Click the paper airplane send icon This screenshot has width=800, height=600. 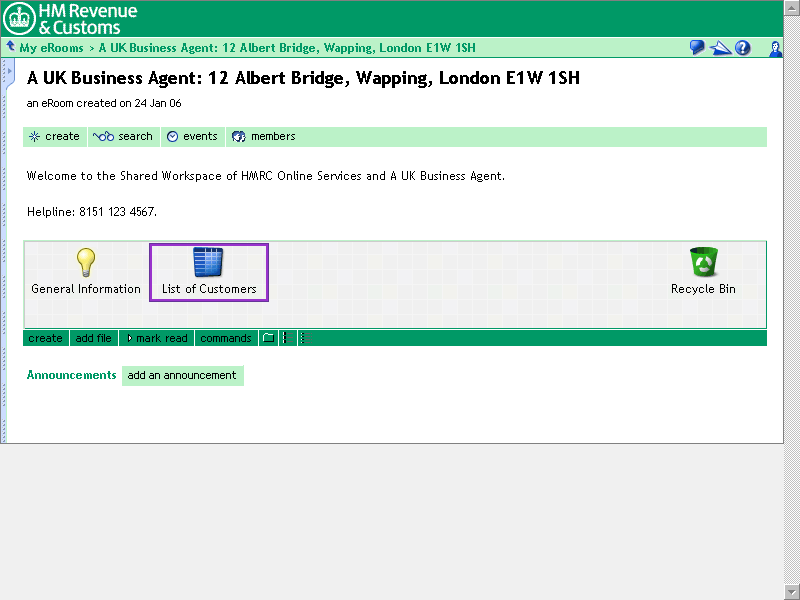tap(721, 48)
